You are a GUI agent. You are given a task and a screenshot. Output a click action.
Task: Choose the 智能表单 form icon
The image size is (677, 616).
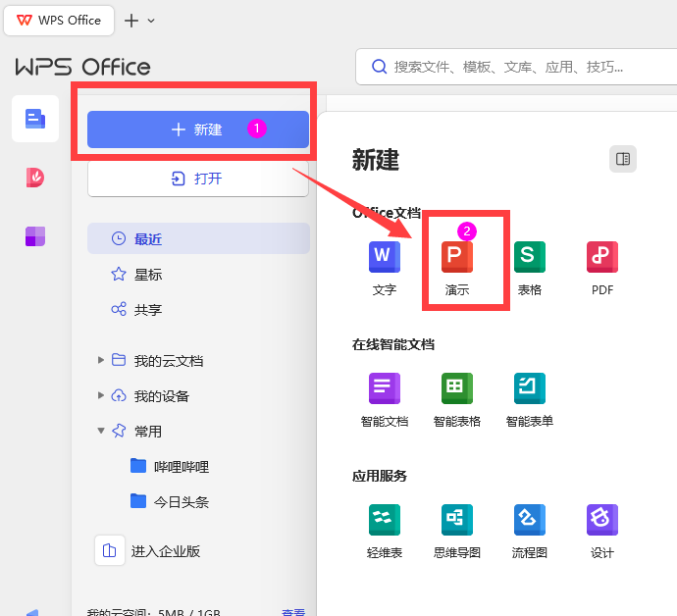[529, 388]
